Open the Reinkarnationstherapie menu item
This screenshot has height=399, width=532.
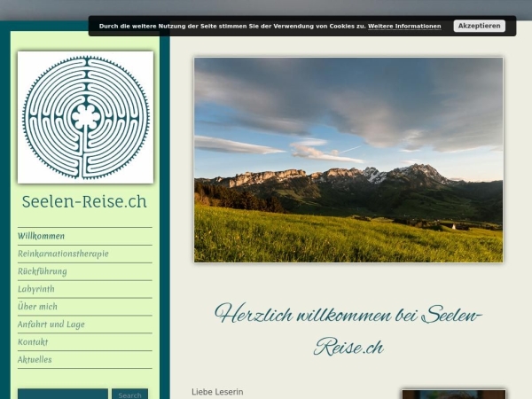tap(63, 254)
